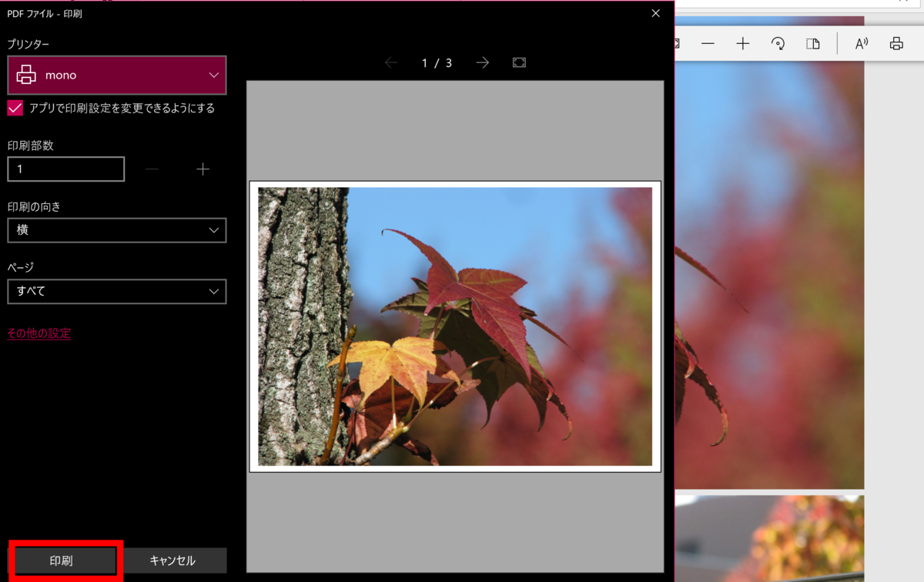Click the maple leaf print preview image
The height and width of the screenshot is (582, 924).
(x=455, y=326)
